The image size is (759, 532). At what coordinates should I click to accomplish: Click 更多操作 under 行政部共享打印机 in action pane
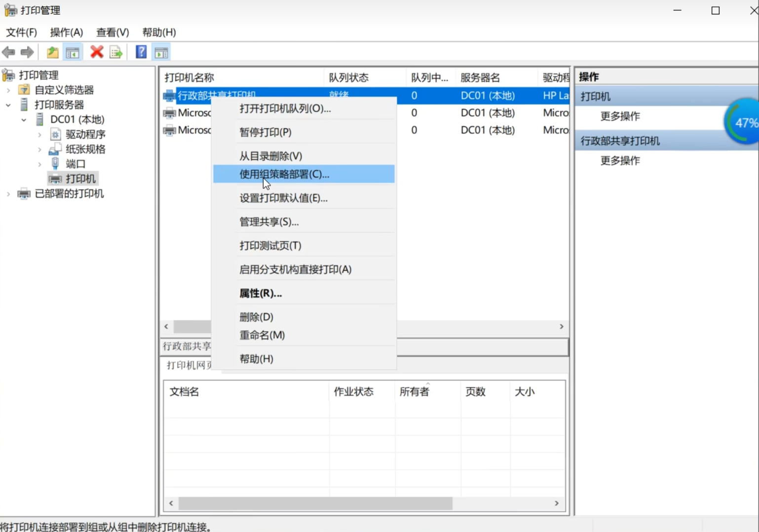point(620,161)
